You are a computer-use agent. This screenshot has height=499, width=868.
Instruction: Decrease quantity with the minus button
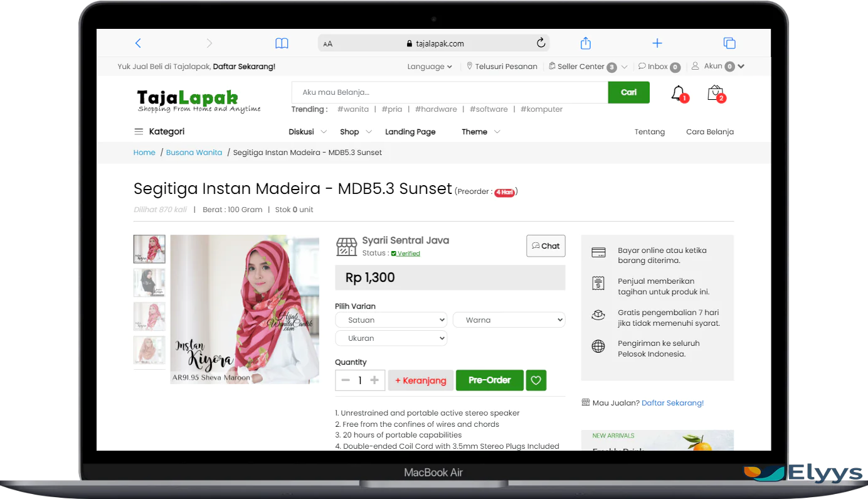click(345, 380)
